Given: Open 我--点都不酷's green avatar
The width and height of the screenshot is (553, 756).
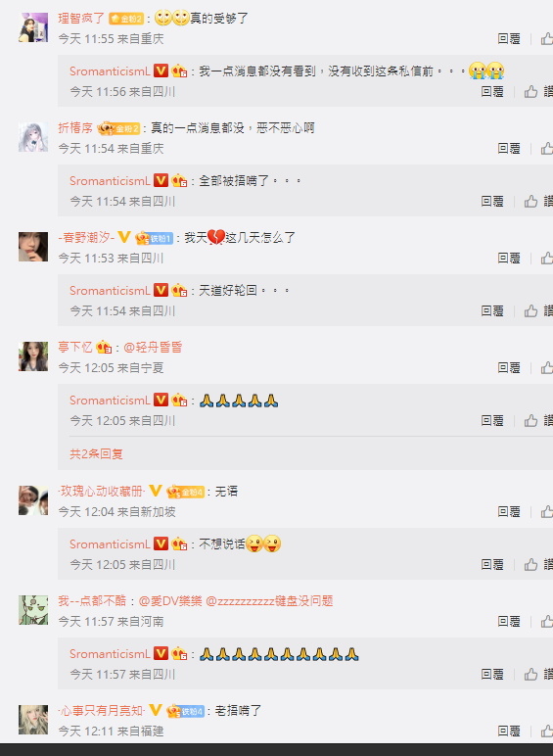Looking at the screenshot, I should pos(33,610).
